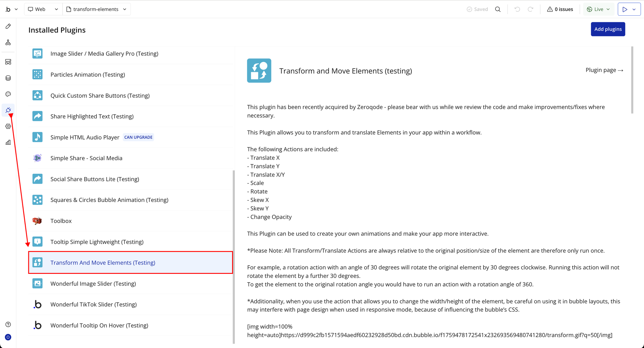
Task: Open the Settings gear icon in sidebar
Action: [8, 126]
